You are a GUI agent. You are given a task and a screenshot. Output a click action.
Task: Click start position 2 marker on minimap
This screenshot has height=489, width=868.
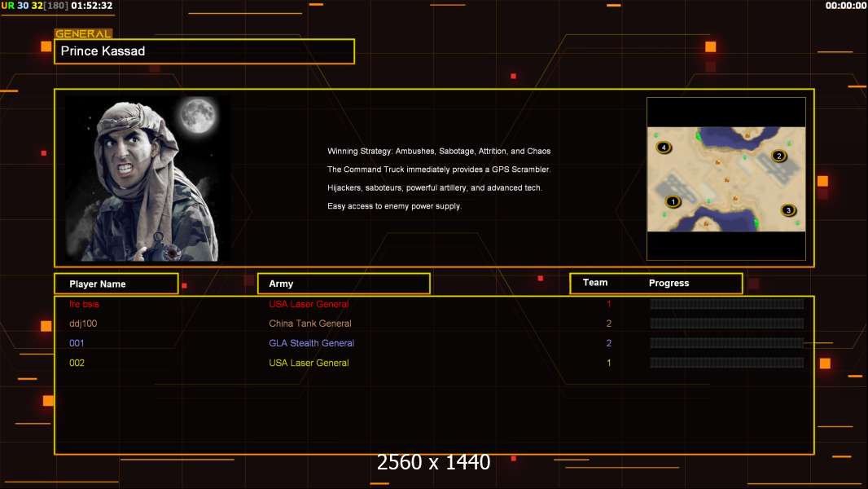pos(778,156)
